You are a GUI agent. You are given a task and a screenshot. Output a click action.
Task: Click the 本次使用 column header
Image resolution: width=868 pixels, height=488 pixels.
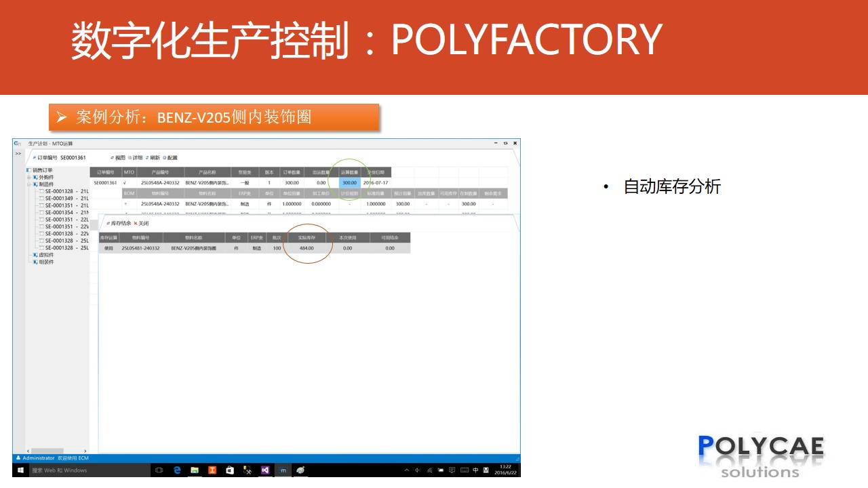pos(348,238)
